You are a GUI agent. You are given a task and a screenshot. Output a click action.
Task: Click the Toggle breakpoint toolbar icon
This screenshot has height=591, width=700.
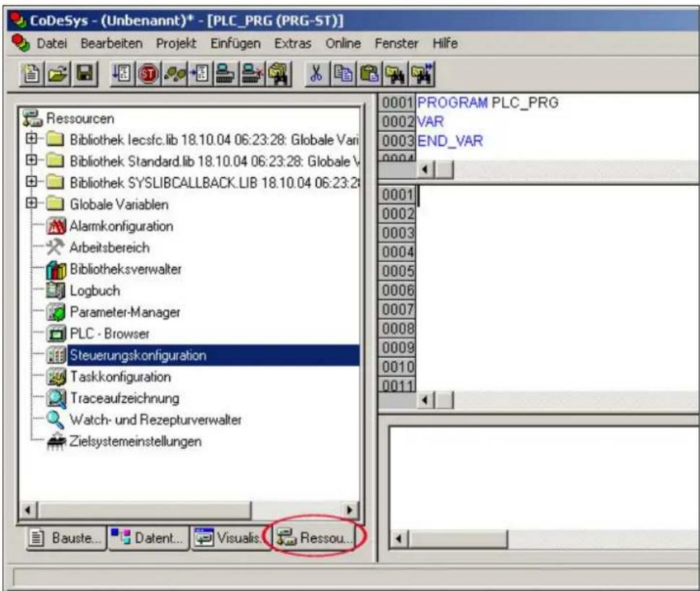coord(200,73)
